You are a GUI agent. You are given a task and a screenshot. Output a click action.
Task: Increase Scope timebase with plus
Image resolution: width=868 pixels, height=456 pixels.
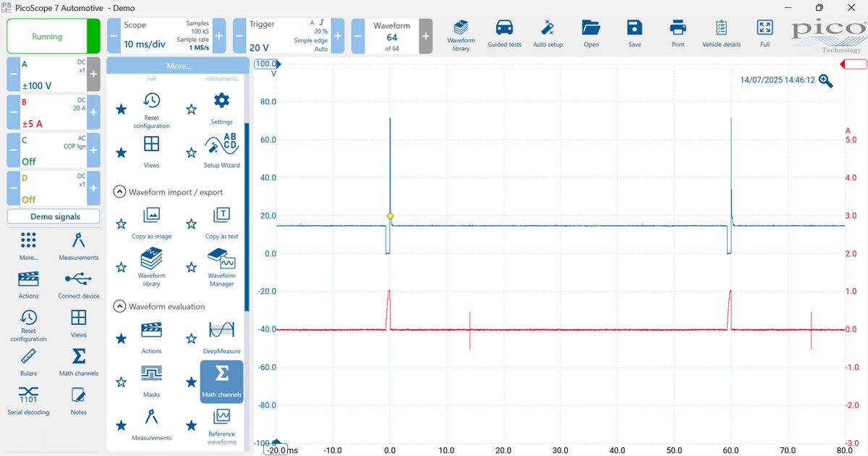219,35
